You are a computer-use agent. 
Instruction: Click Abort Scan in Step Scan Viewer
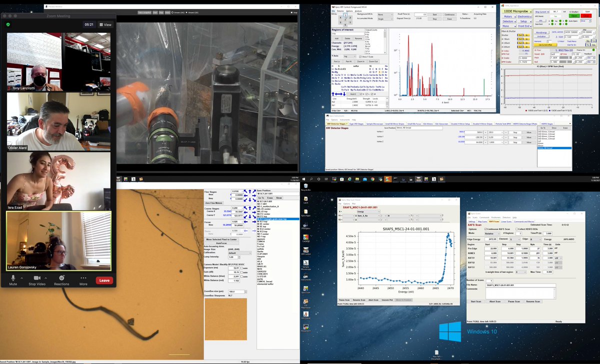tap(373, 300)
